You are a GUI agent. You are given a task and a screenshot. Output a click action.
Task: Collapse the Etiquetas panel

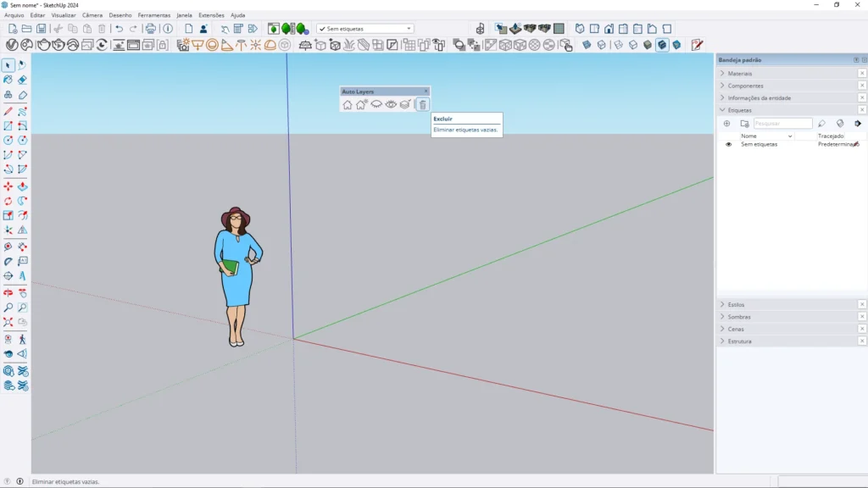point(739,110)
